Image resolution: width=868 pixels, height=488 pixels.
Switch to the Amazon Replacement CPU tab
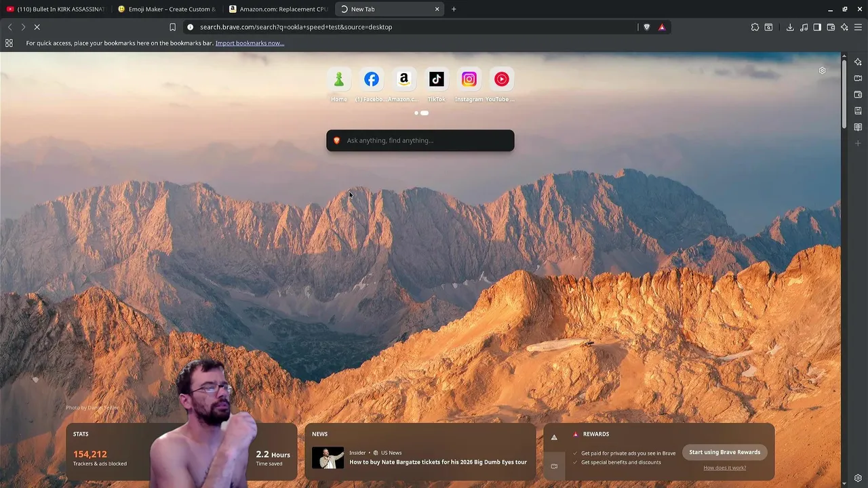(278, 9)
